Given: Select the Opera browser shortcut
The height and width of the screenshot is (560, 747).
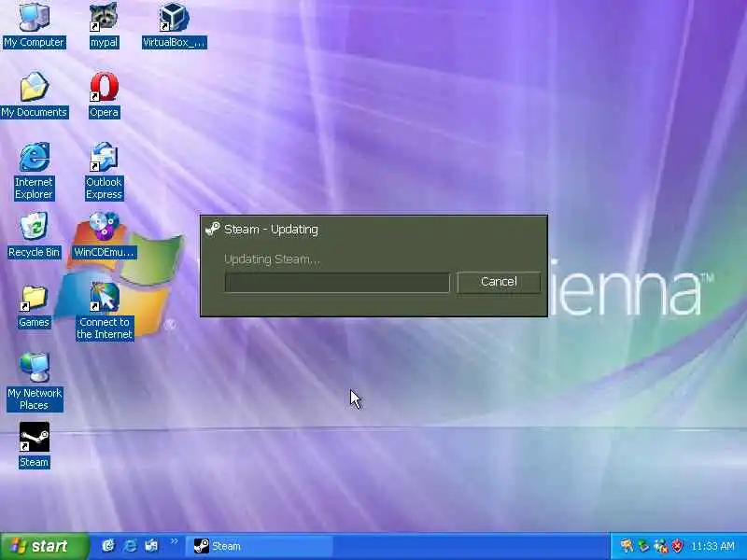Looking at the screenshot, I should click(x=104, y=88).
